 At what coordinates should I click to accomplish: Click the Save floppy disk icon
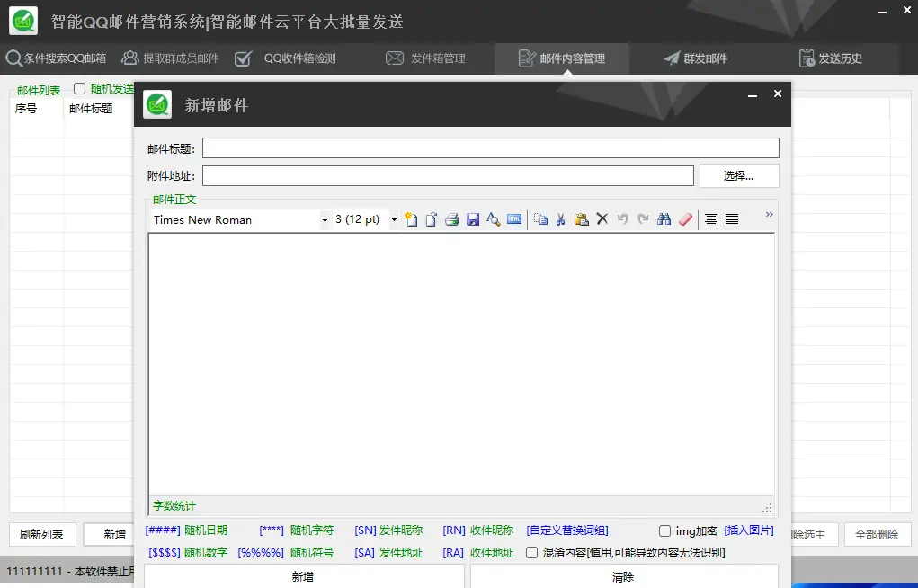click(472, 219)
